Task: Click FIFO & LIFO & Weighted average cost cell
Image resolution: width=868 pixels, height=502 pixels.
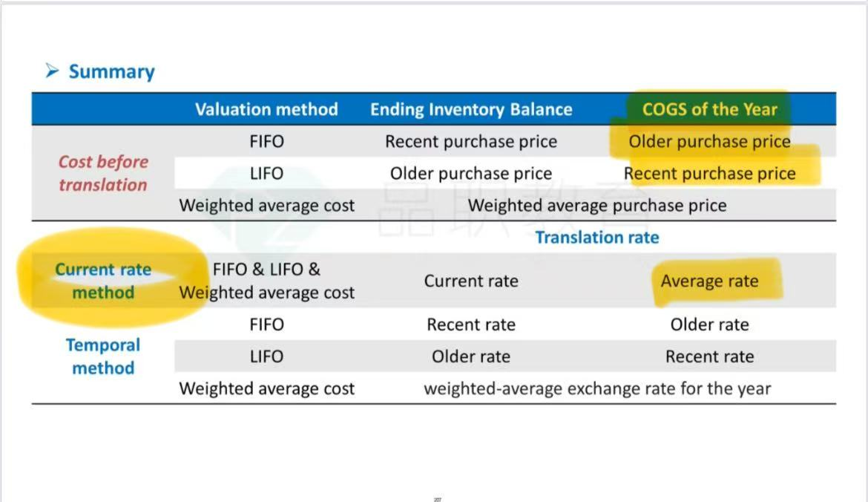Action: [266, 281]
